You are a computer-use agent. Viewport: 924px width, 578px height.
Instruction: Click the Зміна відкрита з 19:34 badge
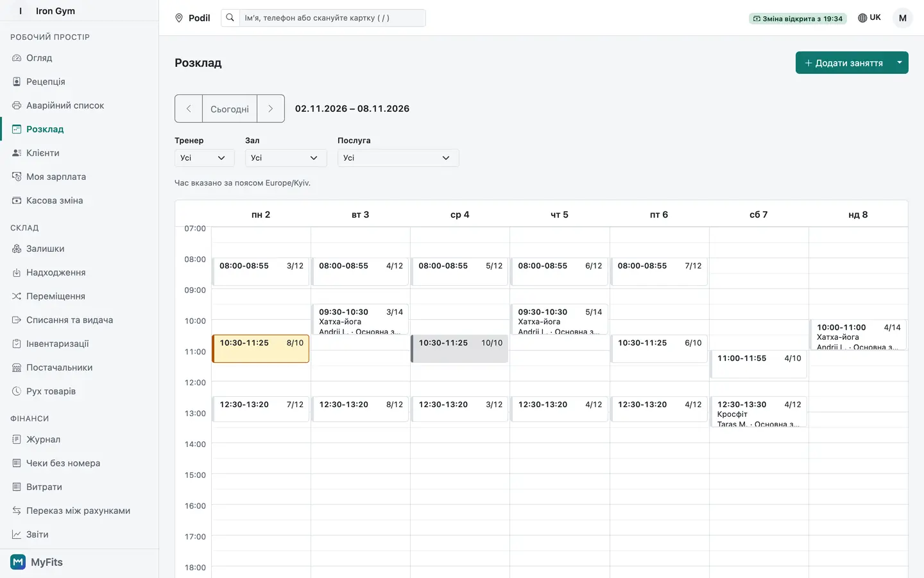tap(798, 19)
